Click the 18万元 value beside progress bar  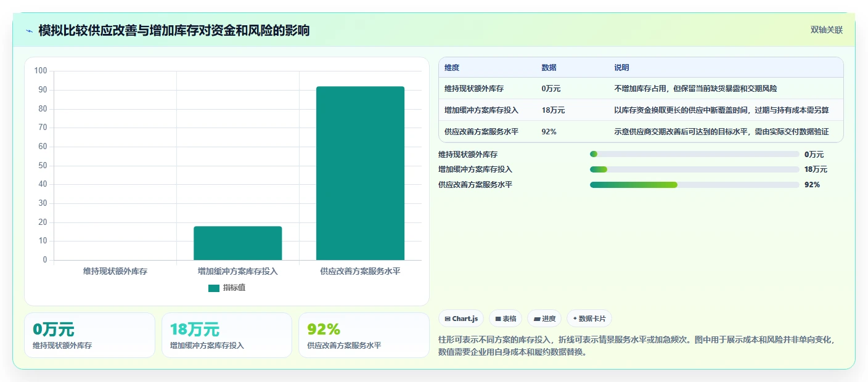(x=816, y=169)
